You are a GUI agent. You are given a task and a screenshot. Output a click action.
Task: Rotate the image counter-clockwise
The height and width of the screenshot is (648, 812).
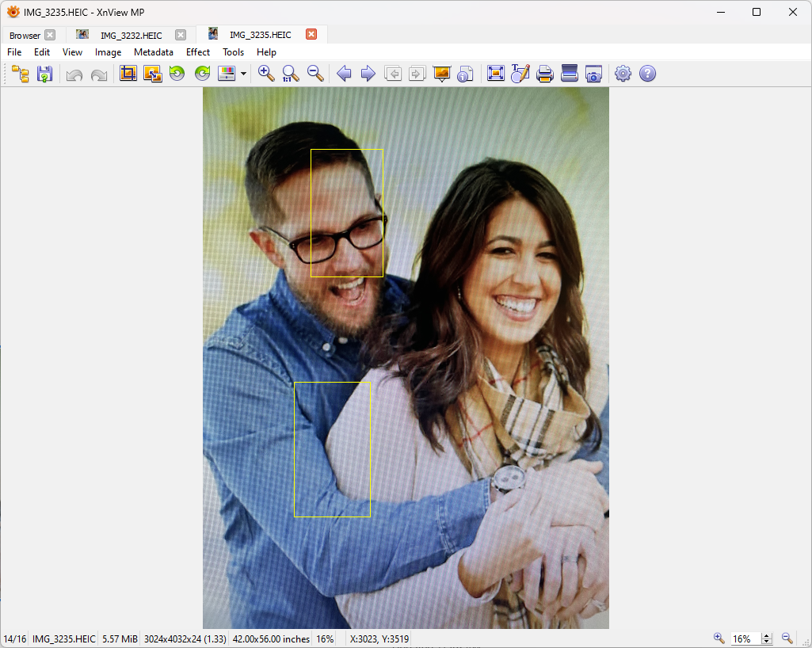pos(177,74)
